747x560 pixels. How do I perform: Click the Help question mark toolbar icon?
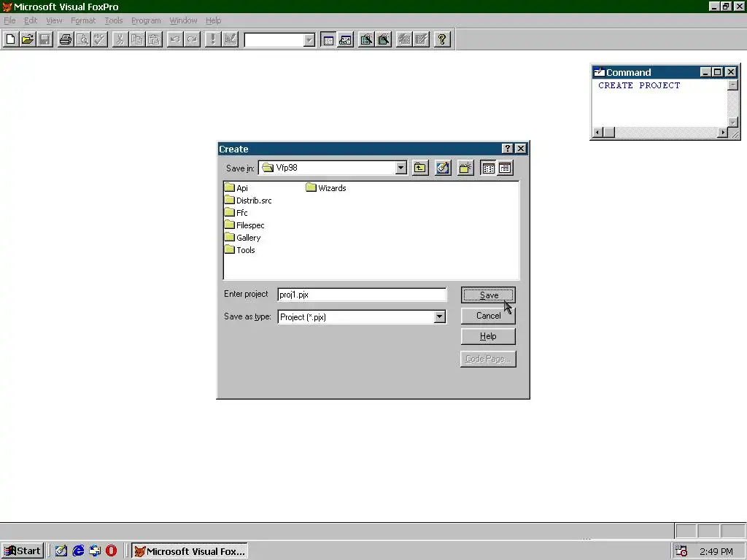441,39
